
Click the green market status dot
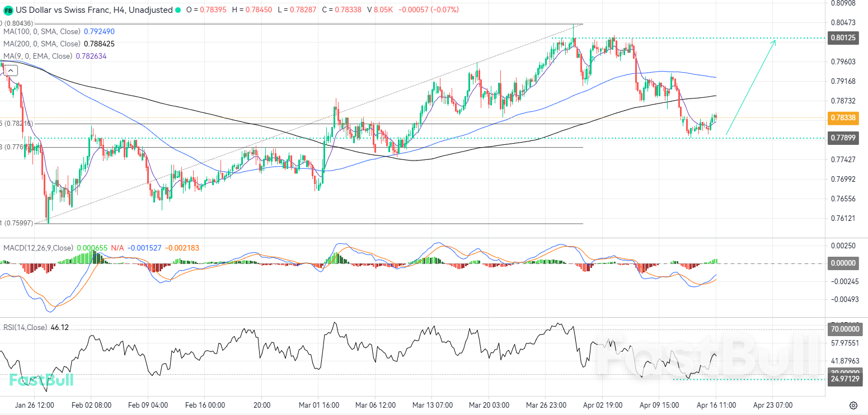(x=177, y=10)
